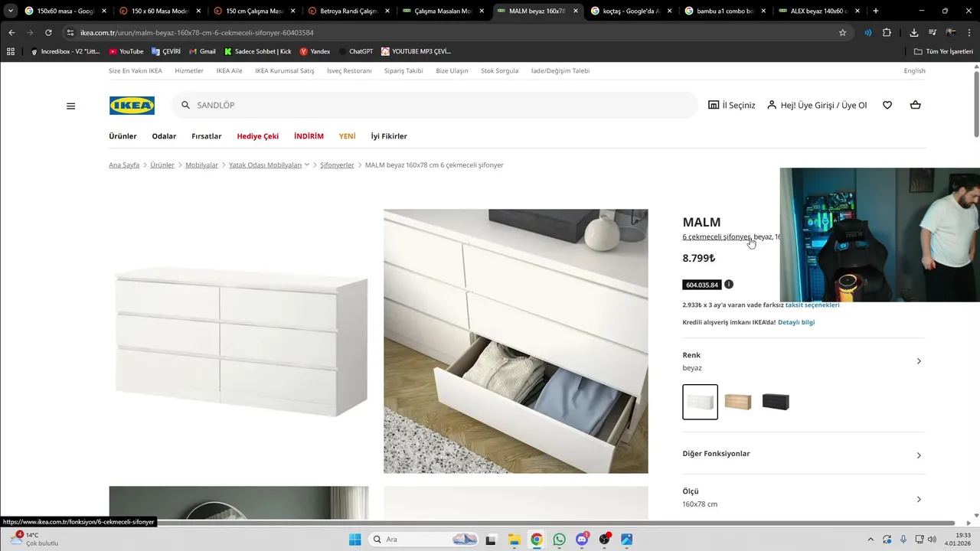Open Task View on the taskbar
Screen dimensions: 980x551
[x=491, y=540]
